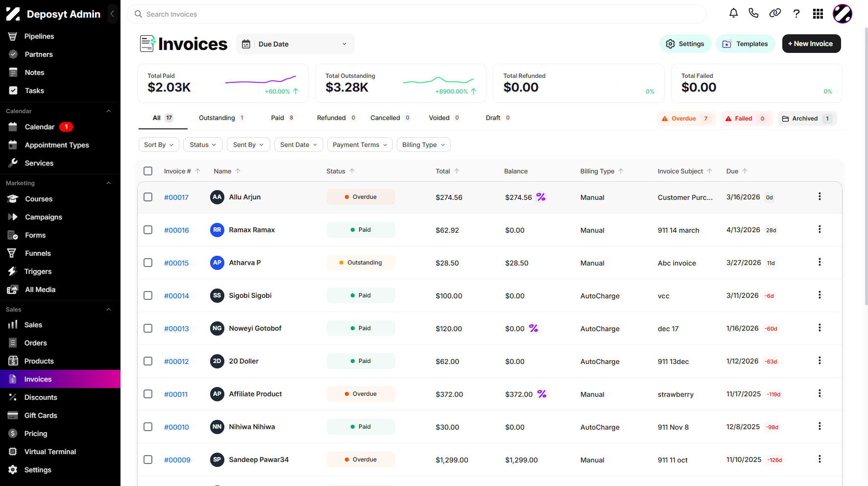This screenshot has width=868, height=486.
Task: Open the Due Date dropdown
Action: pos(295,44)
